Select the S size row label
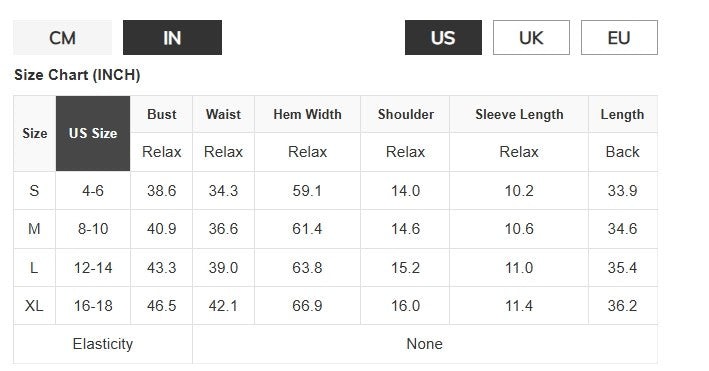The width and height of the screenshot is (709, 371). [34, 190]
